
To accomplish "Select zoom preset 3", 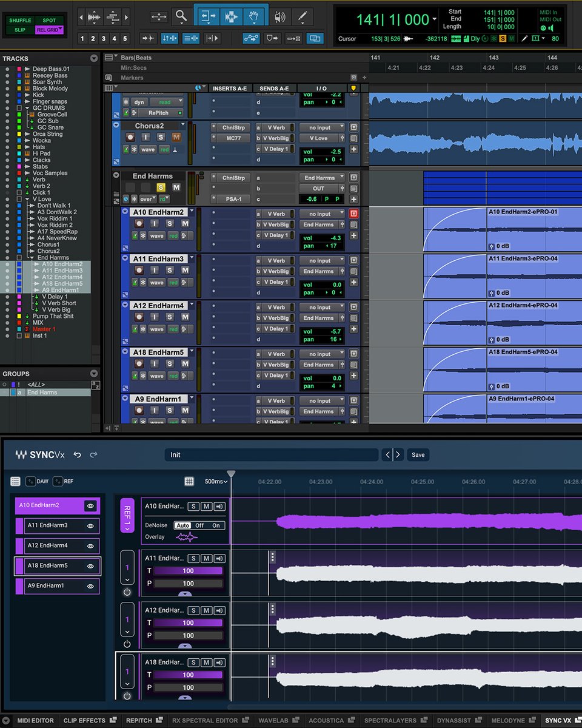I will [x=104, y=39].
